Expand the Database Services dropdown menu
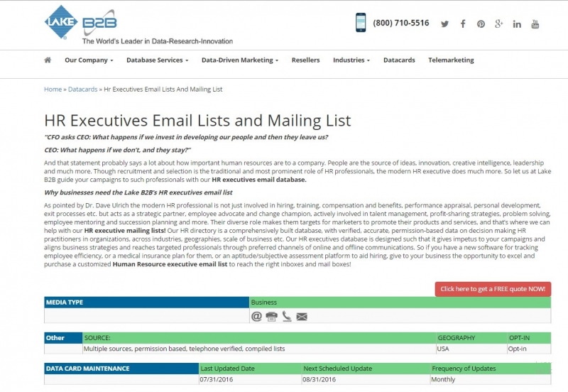 pyautogui.click(x=157, y=60)
